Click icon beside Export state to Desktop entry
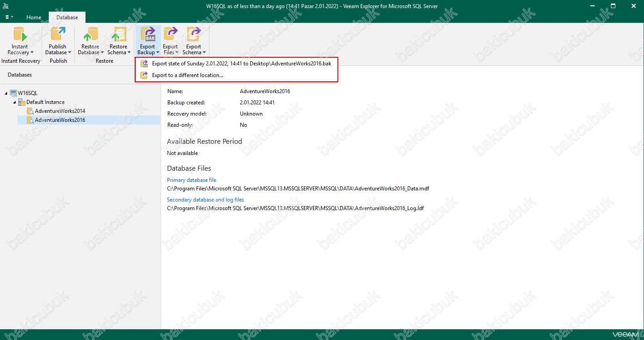Screen dimensions: 644x340 (x=144, y=64)
